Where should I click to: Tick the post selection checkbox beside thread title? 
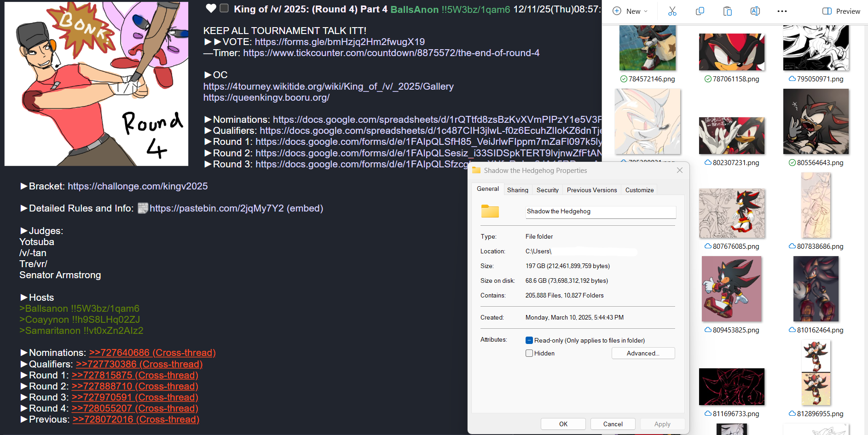pyautogui.click(x=224, y=8)
